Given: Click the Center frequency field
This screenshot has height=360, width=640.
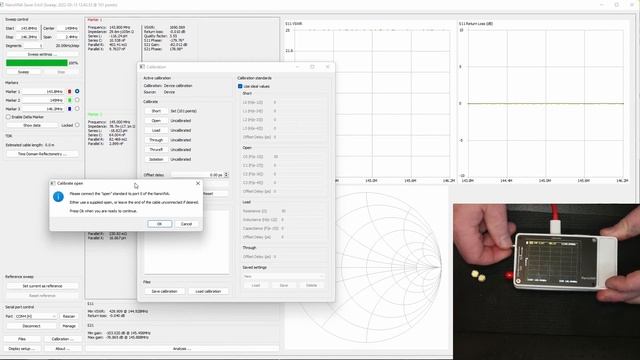Looking at the screenshot, I should coord(67,28).
